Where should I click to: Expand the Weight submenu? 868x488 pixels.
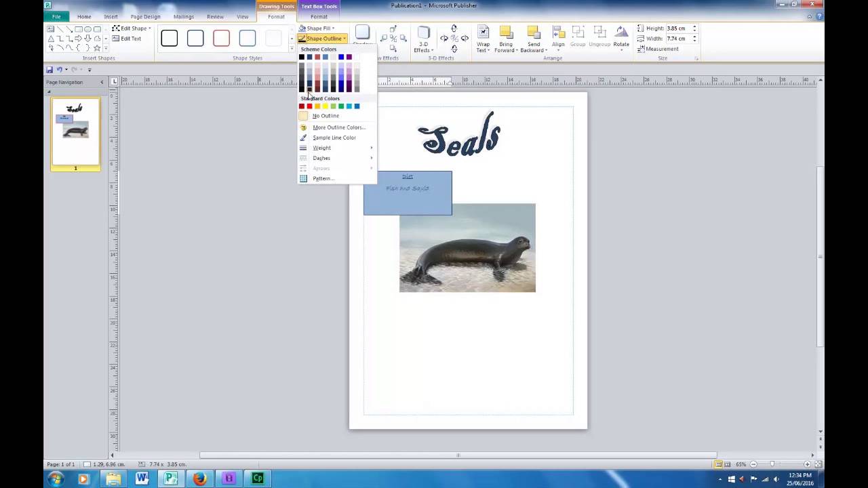pos(321,148)
